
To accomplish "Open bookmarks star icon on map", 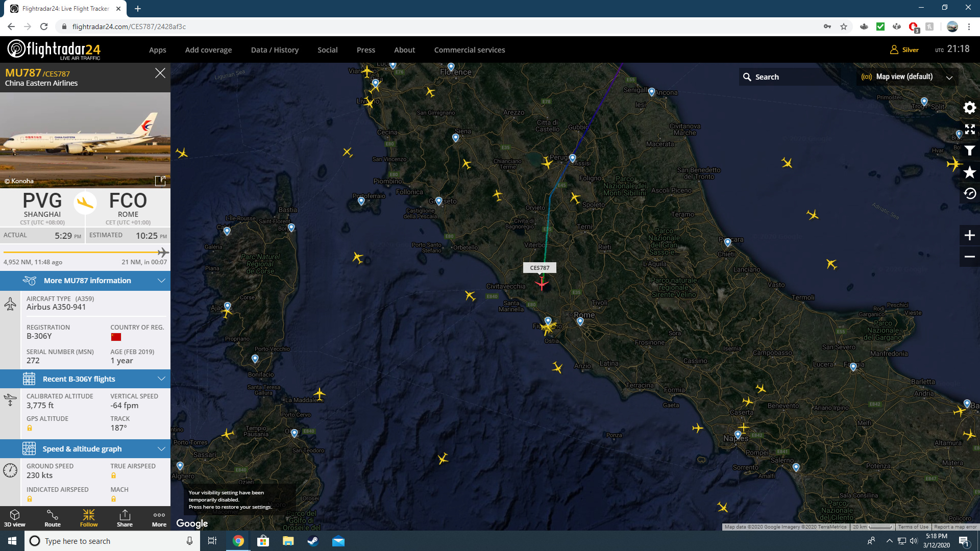I will (x=969, y=172).
